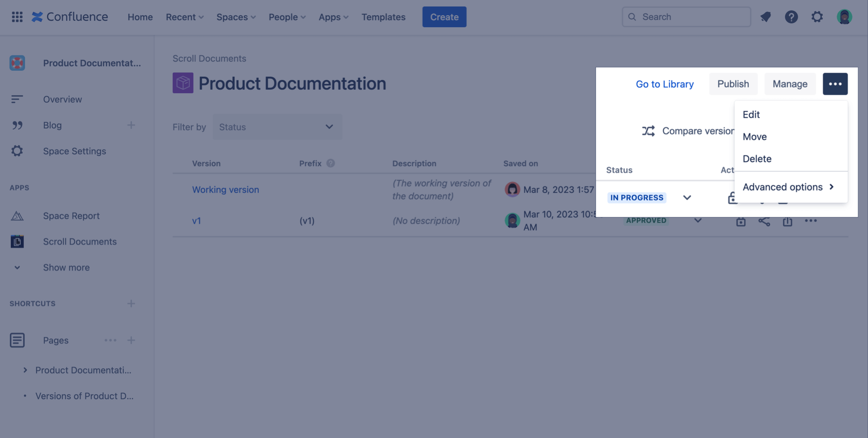Open the app switcher grid icon

tap(17, 17)
